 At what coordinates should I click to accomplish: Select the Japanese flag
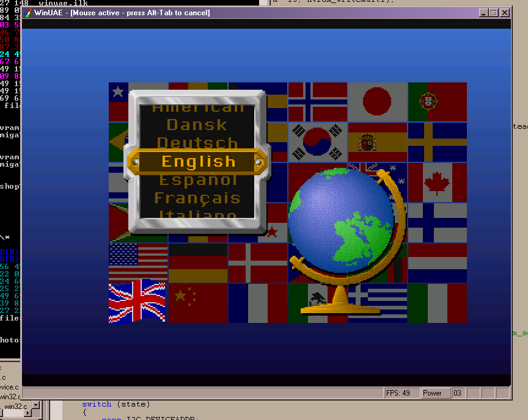point(378,102)
